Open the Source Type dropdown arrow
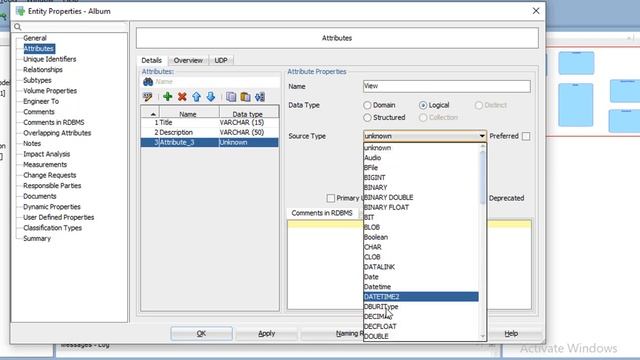Screen dimensions: 640x360 pyautogui.click(x=482, y=136)
